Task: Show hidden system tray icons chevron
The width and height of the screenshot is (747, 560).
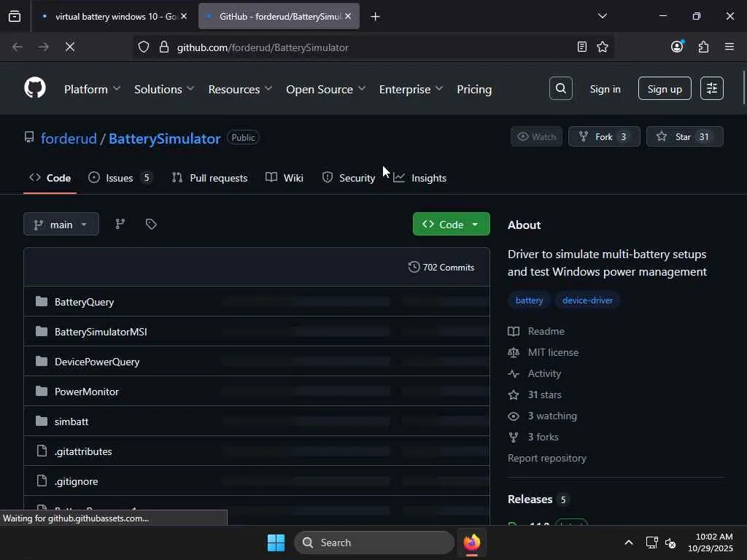Action: (x=628, y=542)
